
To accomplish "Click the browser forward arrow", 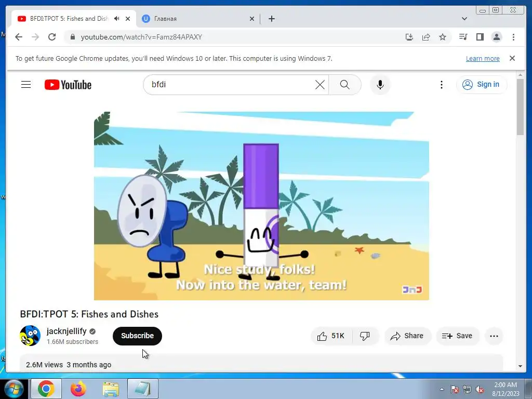I will pos(35,37).
